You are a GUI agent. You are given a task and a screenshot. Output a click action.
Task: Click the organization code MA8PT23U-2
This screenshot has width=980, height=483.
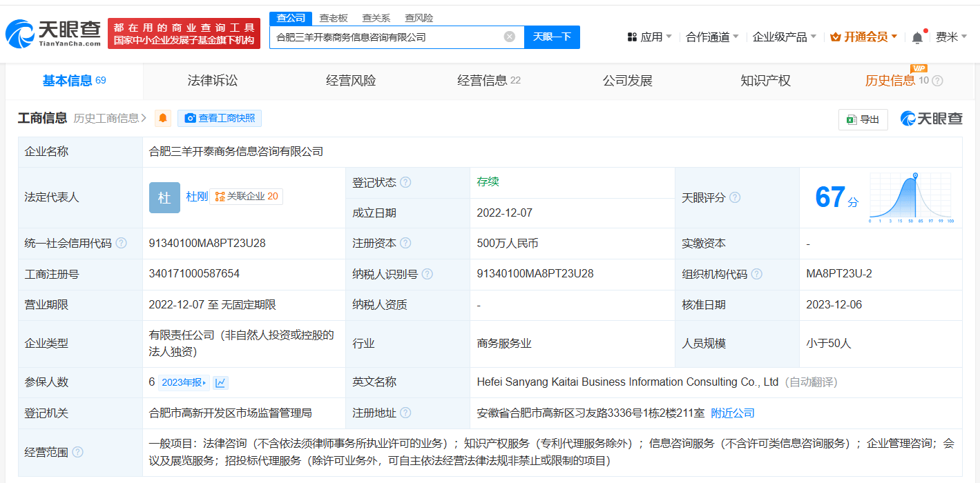pyautogui.click(x=839, y=273)
